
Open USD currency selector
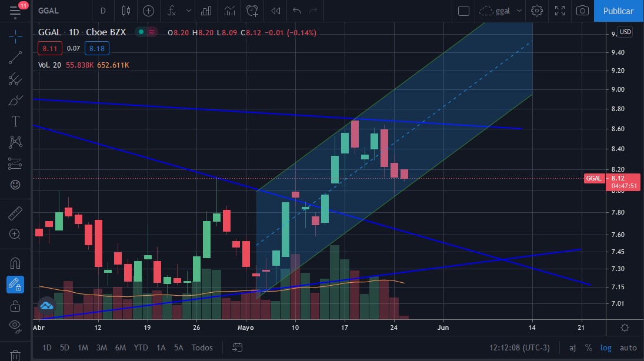(625, 32)
